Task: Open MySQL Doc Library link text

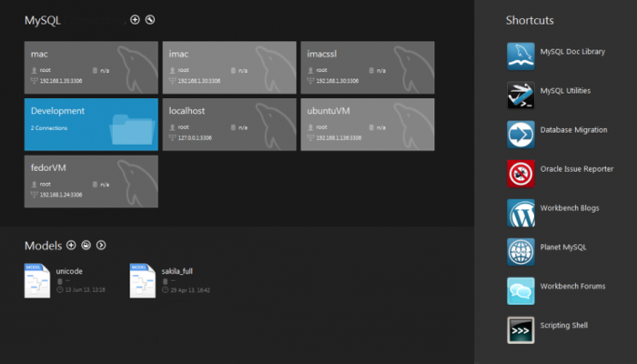Action: [572, 52]
